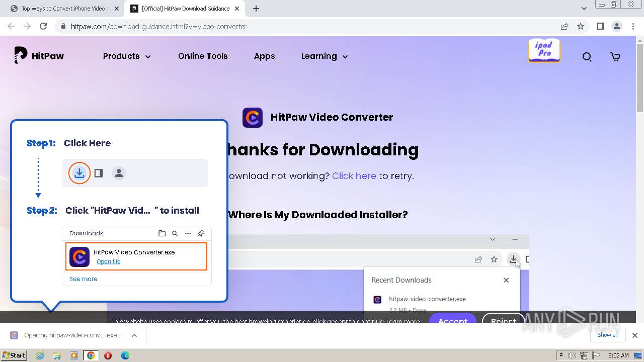Open the Chrome side panel icon
The width and height of the screenshot is (644, 362).
pos(600,26)
